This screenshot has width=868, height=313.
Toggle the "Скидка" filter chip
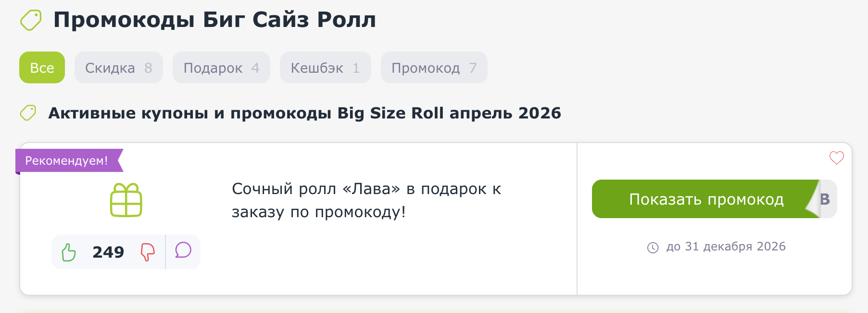tap(118, 67)
